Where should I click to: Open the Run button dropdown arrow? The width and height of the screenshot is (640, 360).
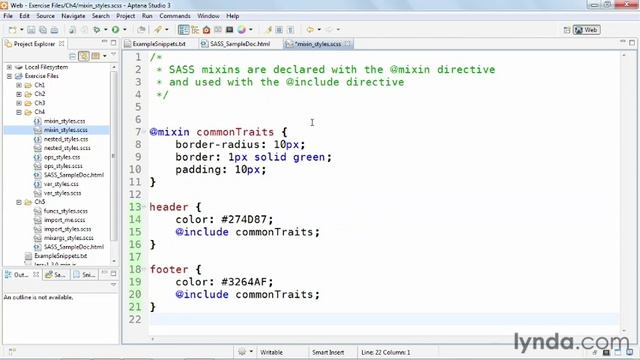pyautogui.click(x=124, y=29)
